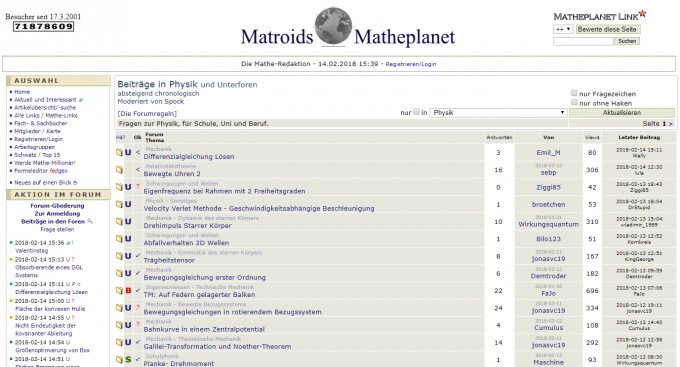Click folder icon for Velocity Verlet Methode thread
The height and width of the screenshot is (367, 680).
pyautogui.click(x=119, y=204)
